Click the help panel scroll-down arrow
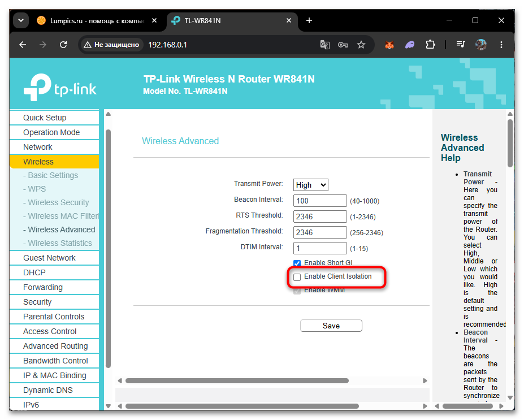 [510, 397]
